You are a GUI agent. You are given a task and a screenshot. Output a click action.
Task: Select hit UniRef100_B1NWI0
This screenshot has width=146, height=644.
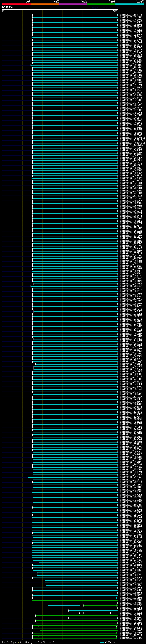click(x=131, y=45)
